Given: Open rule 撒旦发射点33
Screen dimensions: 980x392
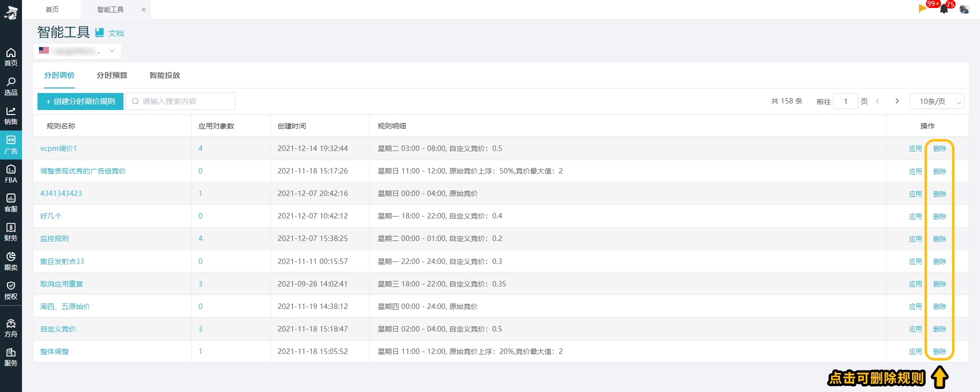Looking at the screenshot, I should (62, 261).
